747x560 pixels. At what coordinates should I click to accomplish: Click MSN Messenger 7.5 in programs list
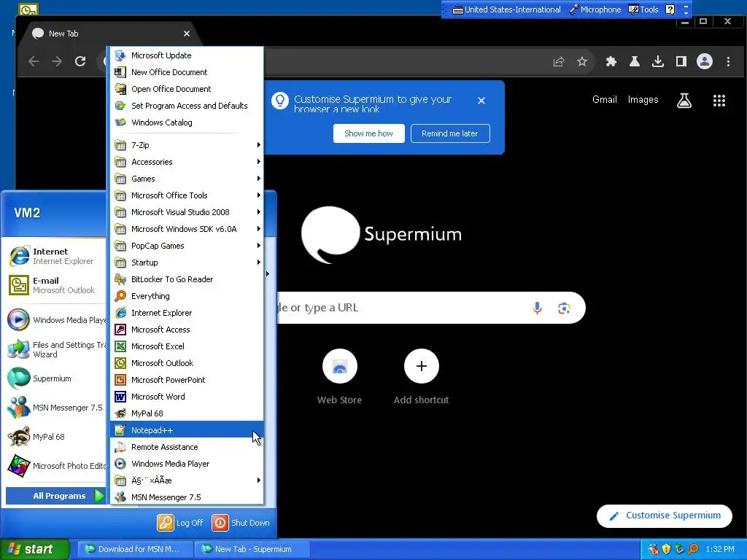[x=187, y=497]
